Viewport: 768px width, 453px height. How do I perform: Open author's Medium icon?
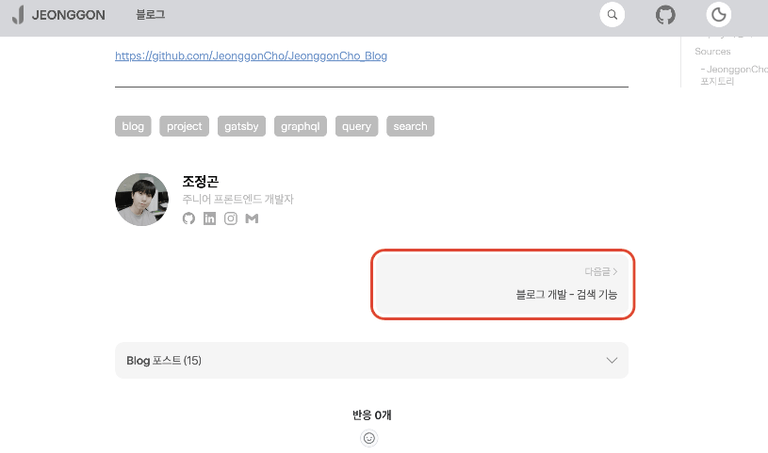click(252, 218)
